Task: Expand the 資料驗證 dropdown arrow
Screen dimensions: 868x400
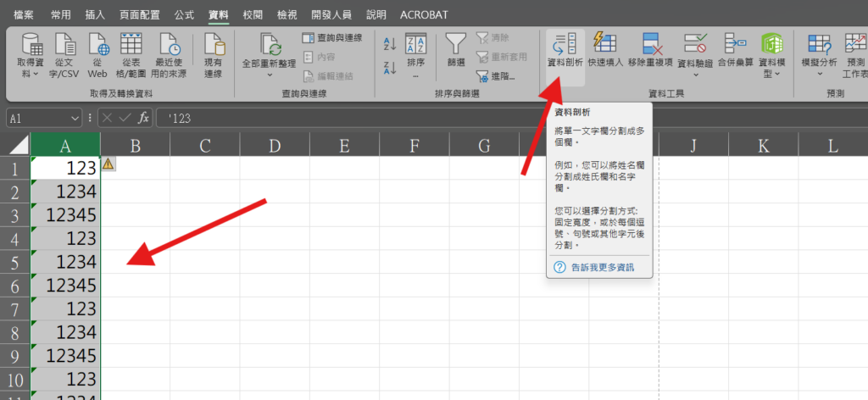Action: [x=696, y=75]
